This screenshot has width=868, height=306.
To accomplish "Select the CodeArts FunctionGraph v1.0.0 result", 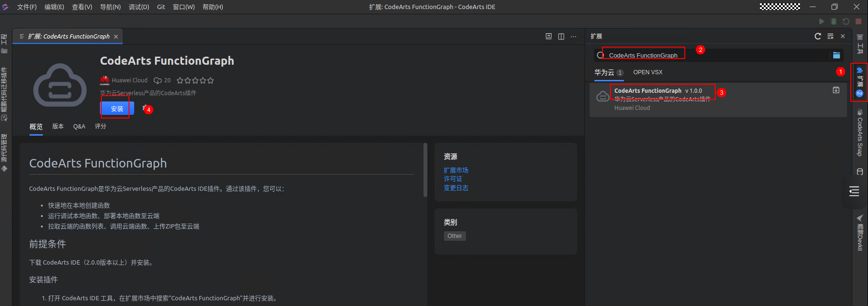I will click(x=718, y=99).
